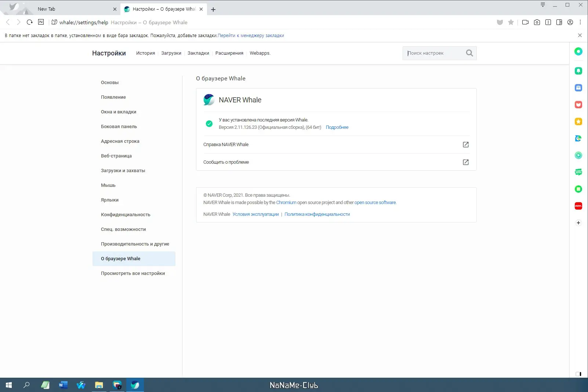Viewport: 588px width, 392px height.
Task: Open the Сообщить о проблеме row
Action: [336, 162]
